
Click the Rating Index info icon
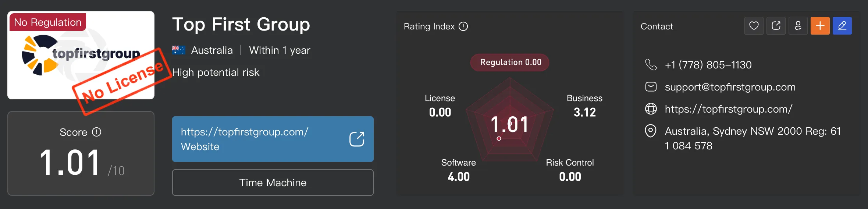(x=463, y=26)
